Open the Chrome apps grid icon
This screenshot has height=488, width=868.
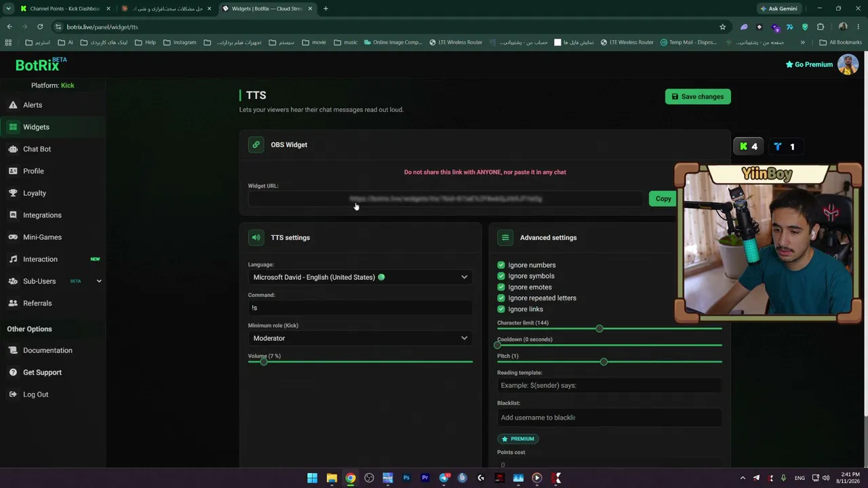click(8, 42)
